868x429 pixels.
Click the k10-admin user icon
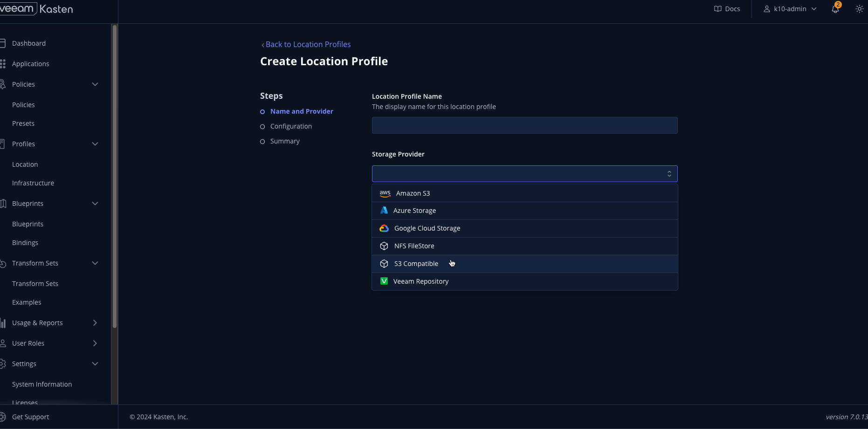pos(766,9)
